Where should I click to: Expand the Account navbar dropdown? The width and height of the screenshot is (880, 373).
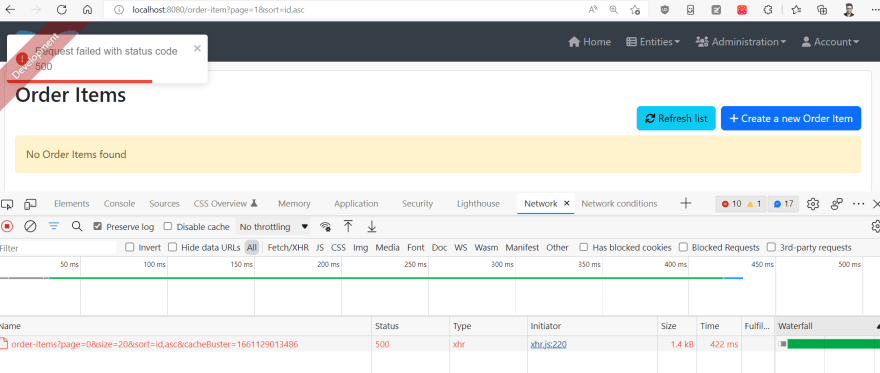pos(830,42)
